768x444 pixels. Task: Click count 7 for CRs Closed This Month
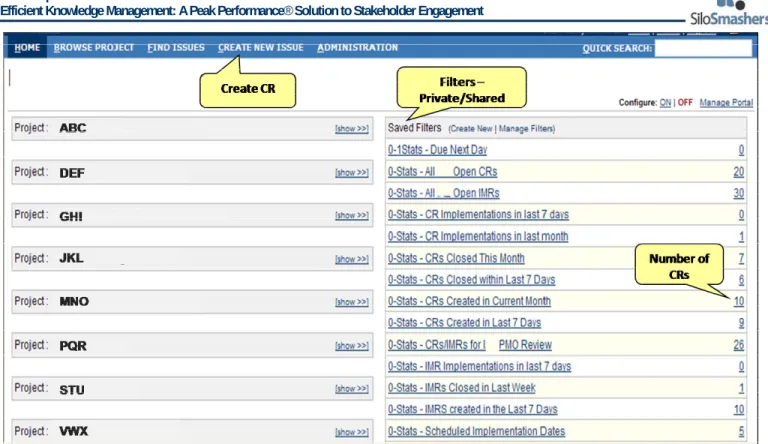(742, 258)
